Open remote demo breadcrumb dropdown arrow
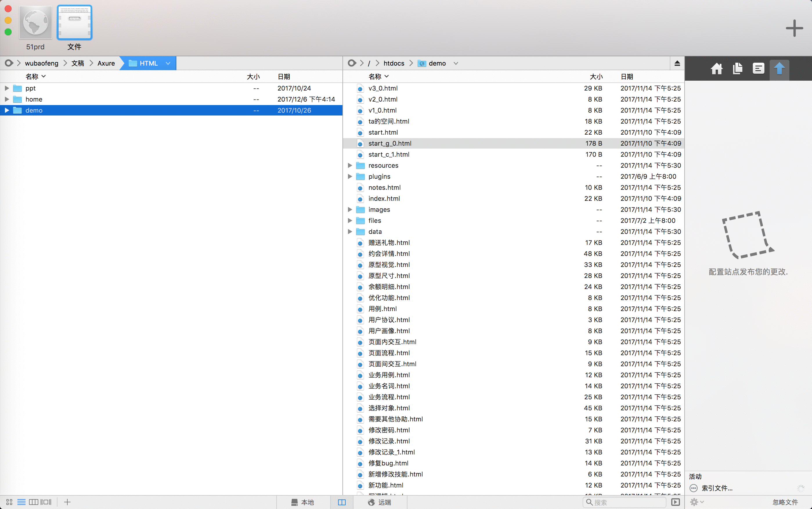This screenshot has height=509, width=812. pyautogui.click(x=456, y=63)
